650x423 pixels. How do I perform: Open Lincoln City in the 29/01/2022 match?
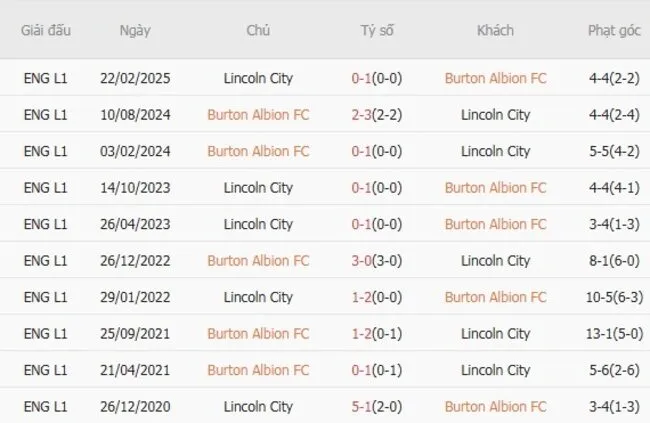tap(258, 297)
